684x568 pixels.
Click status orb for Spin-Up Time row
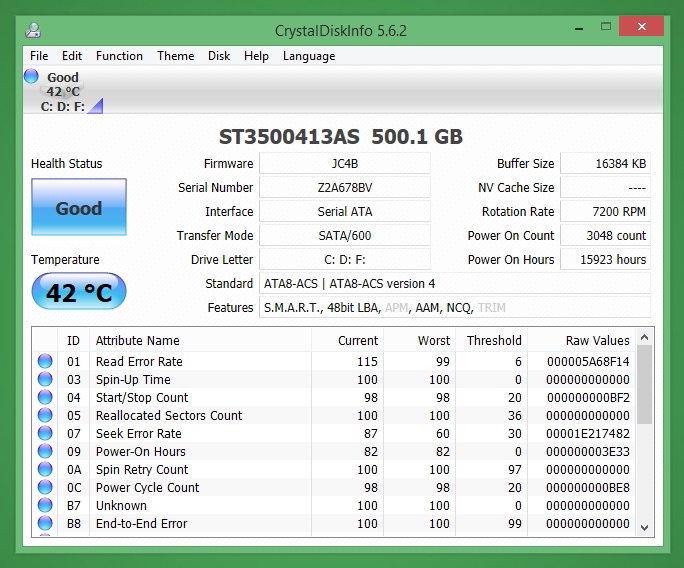coord(45,379)
